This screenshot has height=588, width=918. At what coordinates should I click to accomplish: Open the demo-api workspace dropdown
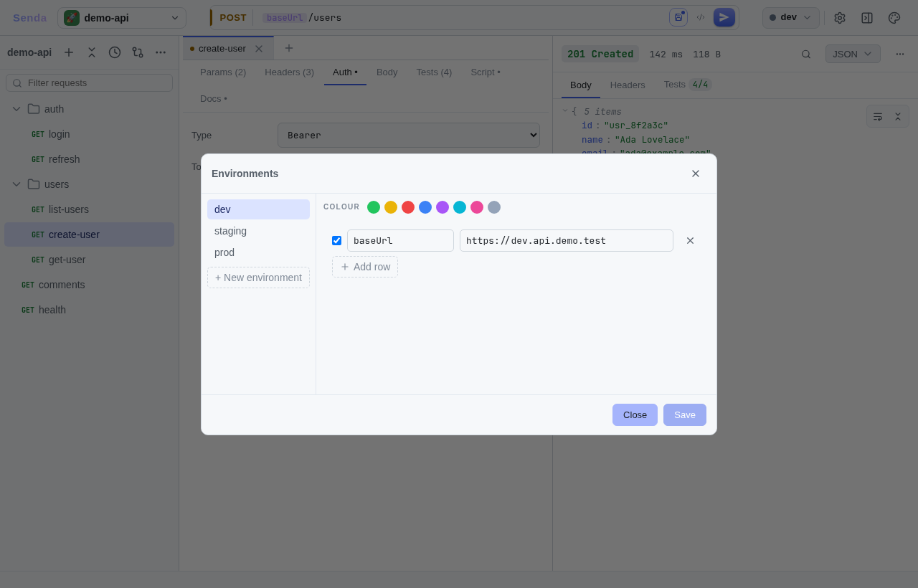[x=122, y=18]
